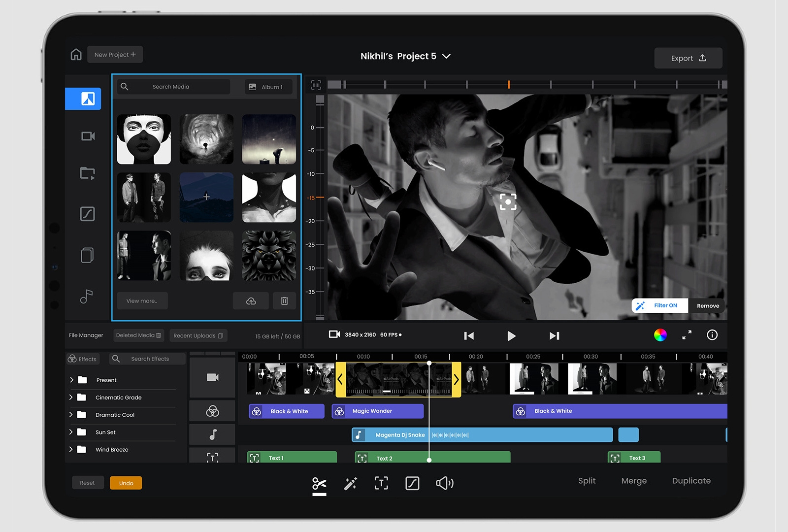Viewport: 788px width, 532px height.
Task: Open audio volume settings via the speaker icon
Action: pos(444,483)
